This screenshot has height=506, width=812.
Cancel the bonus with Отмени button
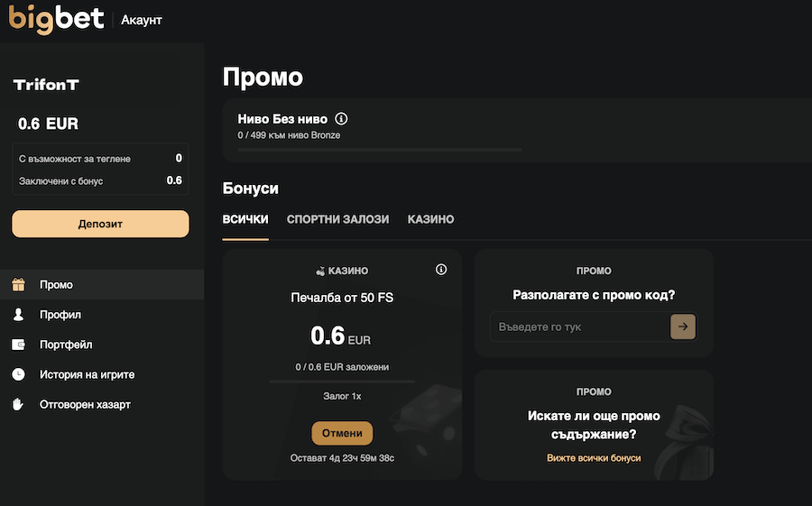(x=342, y=433)
